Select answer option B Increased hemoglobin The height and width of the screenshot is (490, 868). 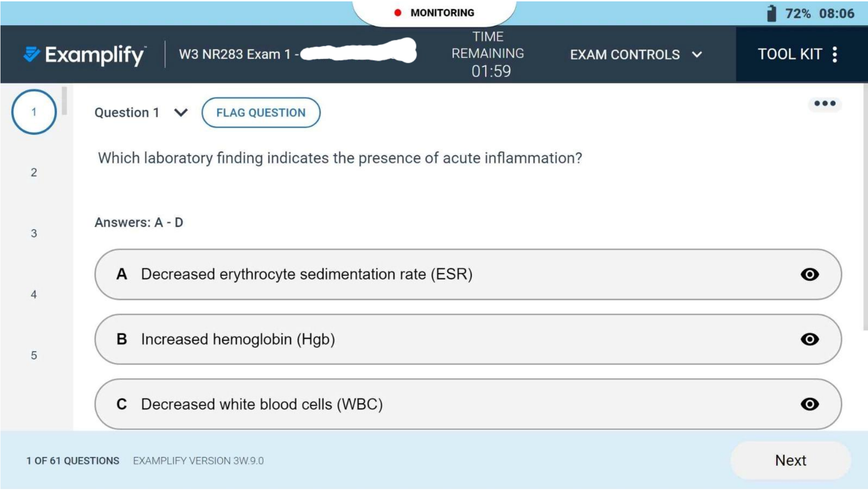[x=321, y=340]
